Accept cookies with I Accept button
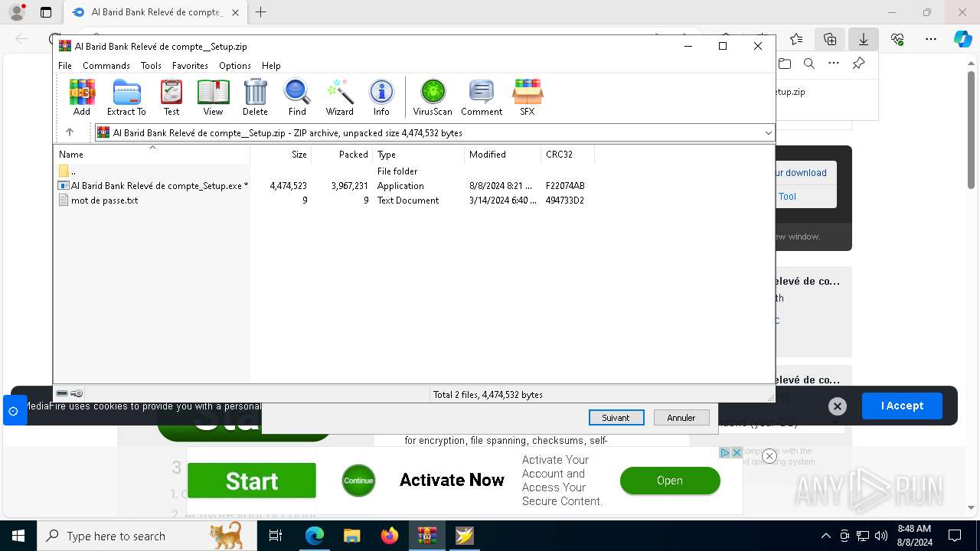 902,406
